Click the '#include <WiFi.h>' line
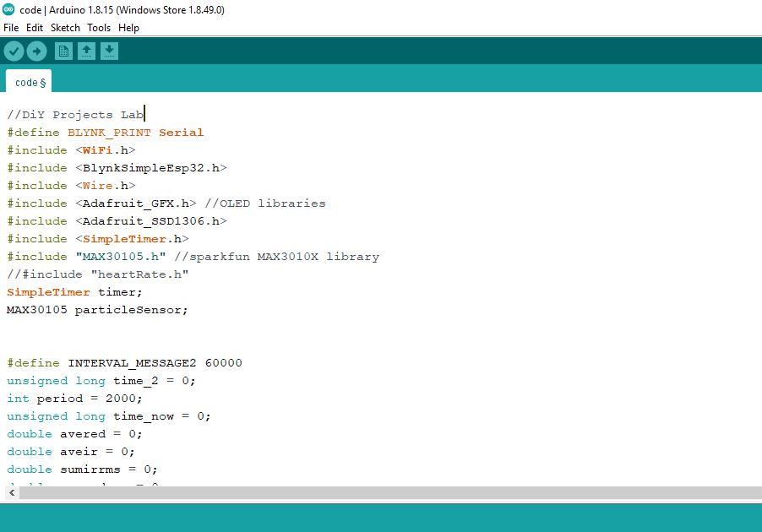762x532 pixels. click(72, 150)
